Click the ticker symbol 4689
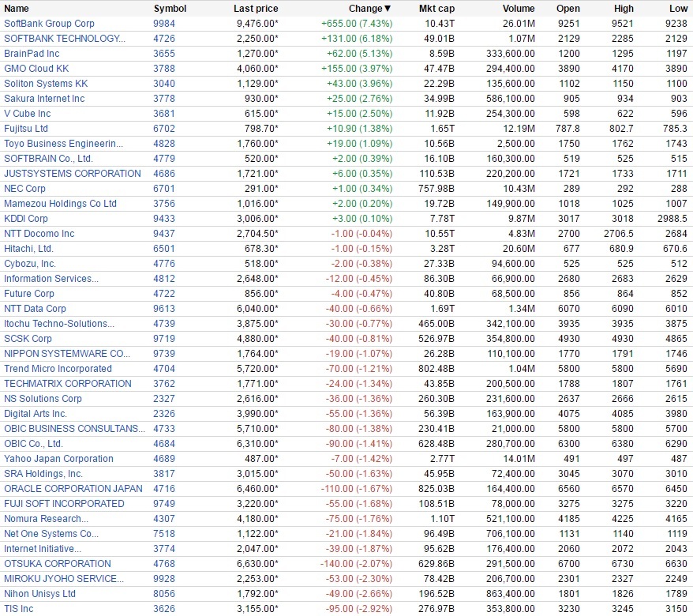This screenshot has height=616, width=693. [x=164, y=459]
